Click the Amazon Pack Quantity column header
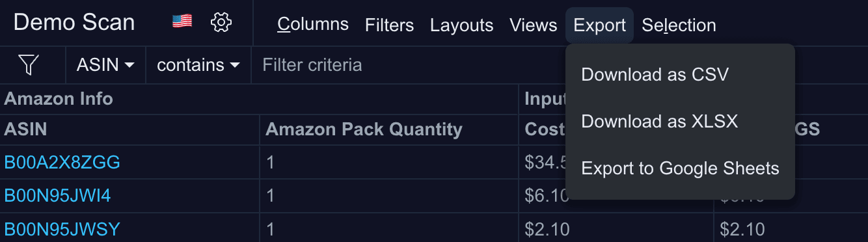This screenshot has height=242, width=868. point(364,129)
